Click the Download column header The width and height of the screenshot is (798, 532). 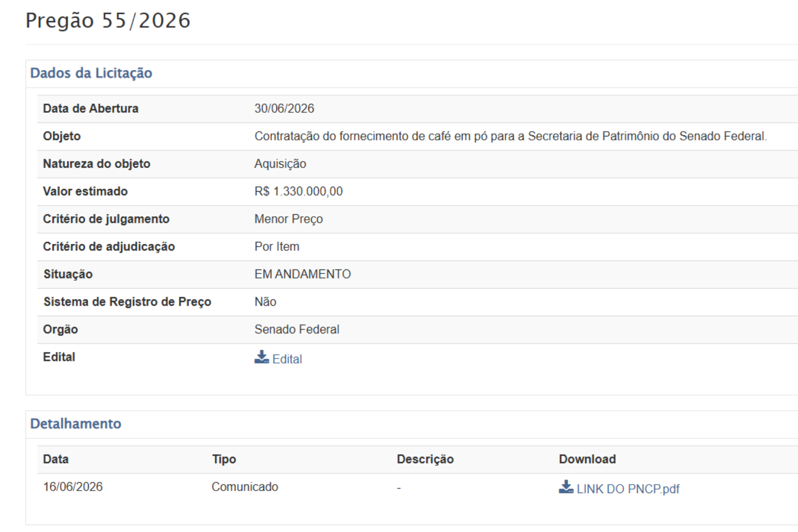click(x=587, y=459)
